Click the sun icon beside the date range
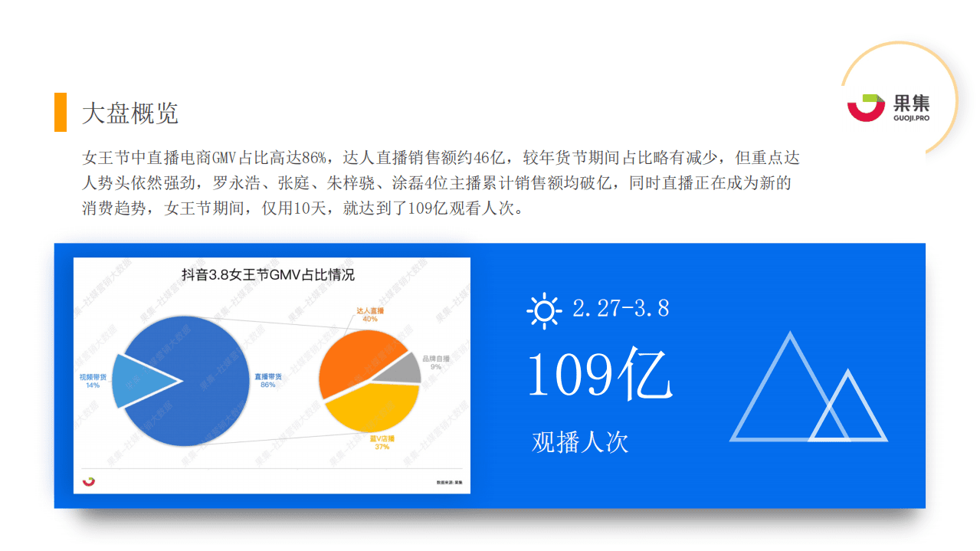Image resolution: width=980 pixels, height=551 pixels. click(x=544, y=311)
